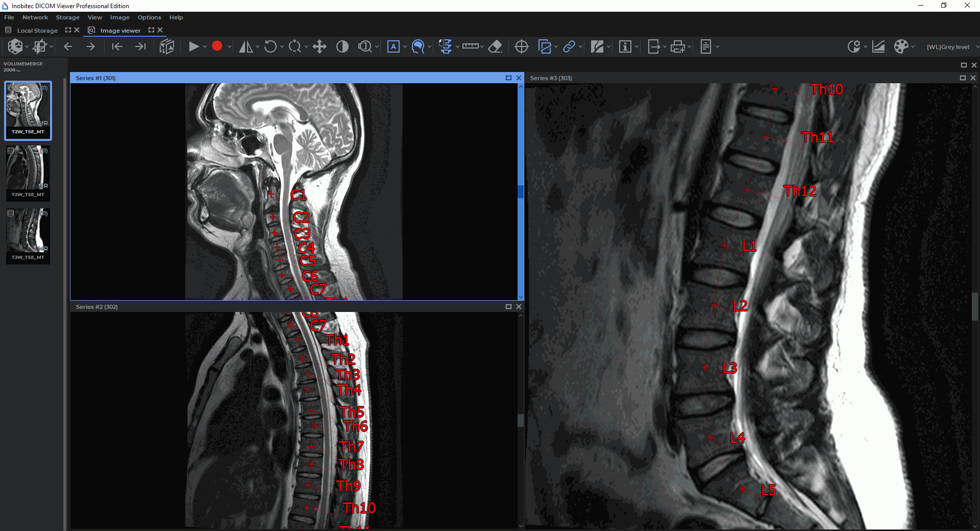980x531 pixels.
Task: Go to the next image arrow button
Action: (91, 47)
